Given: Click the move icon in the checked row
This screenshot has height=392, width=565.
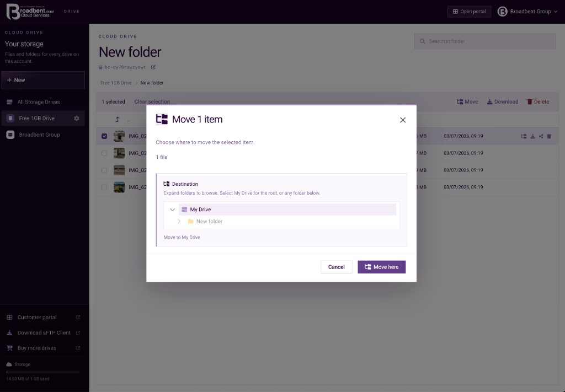Looking at the screenshot, I should coord(524,136).
